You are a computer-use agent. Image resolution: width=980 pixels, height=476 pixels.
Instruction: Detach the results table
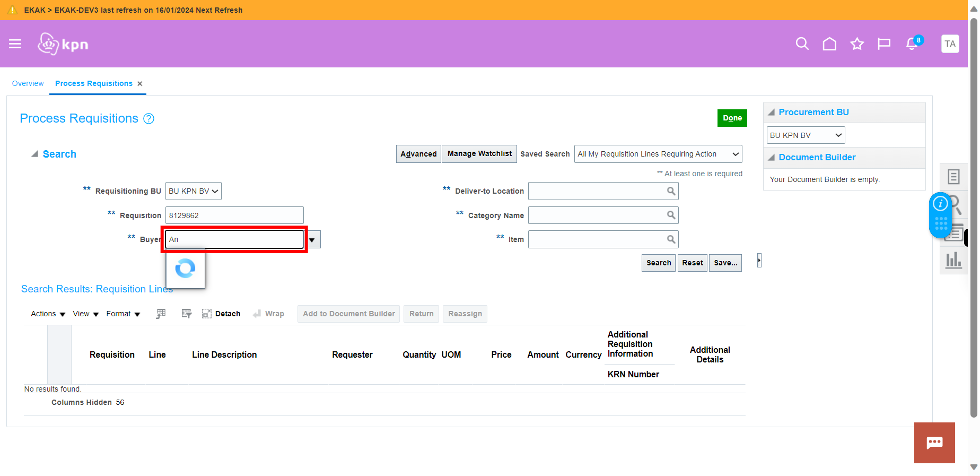tap(221, 314)
